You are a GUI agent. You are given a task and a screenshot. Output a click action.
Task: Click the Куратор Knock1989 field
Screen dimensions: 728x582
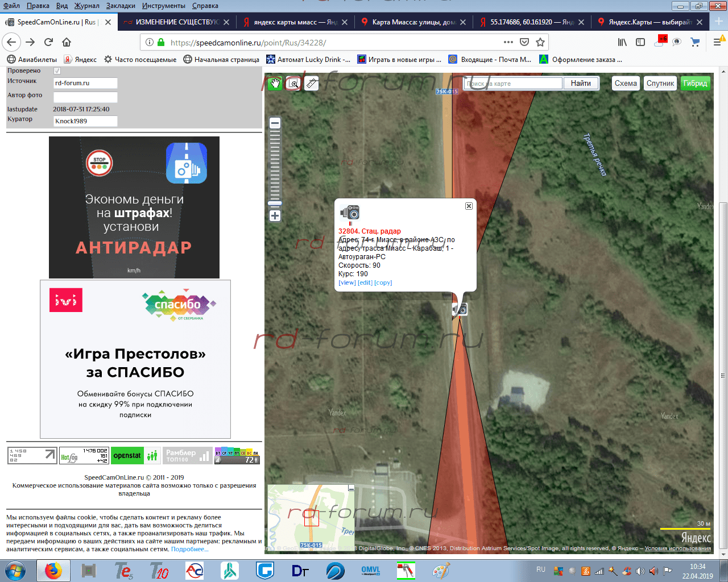tap(85, 121)
